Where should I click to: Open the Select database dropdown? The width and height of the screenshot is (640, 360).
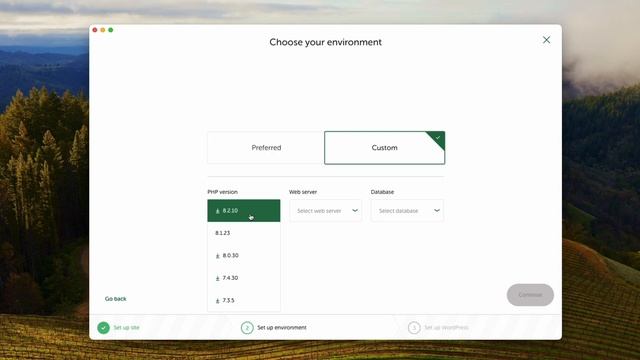point(407,211)
